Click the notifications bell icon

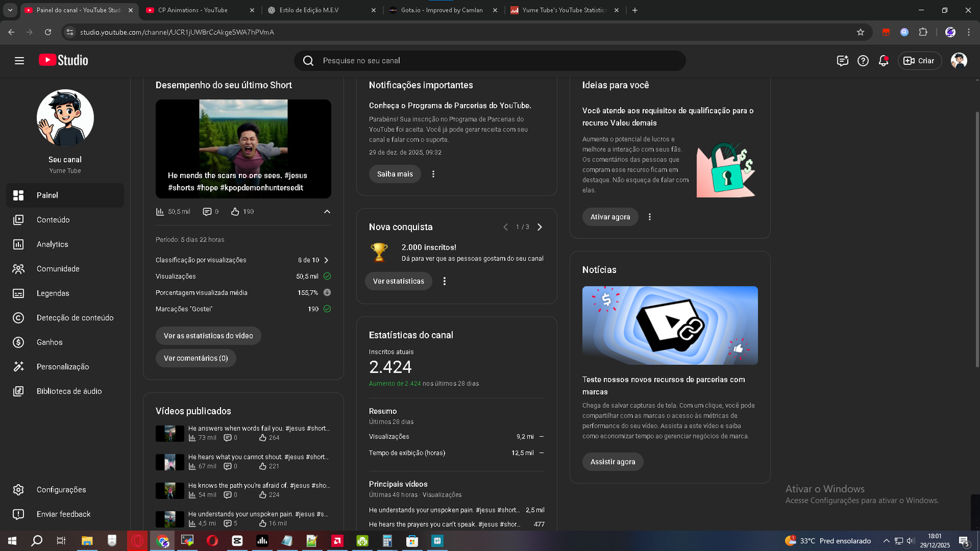(x=883, y=61)
